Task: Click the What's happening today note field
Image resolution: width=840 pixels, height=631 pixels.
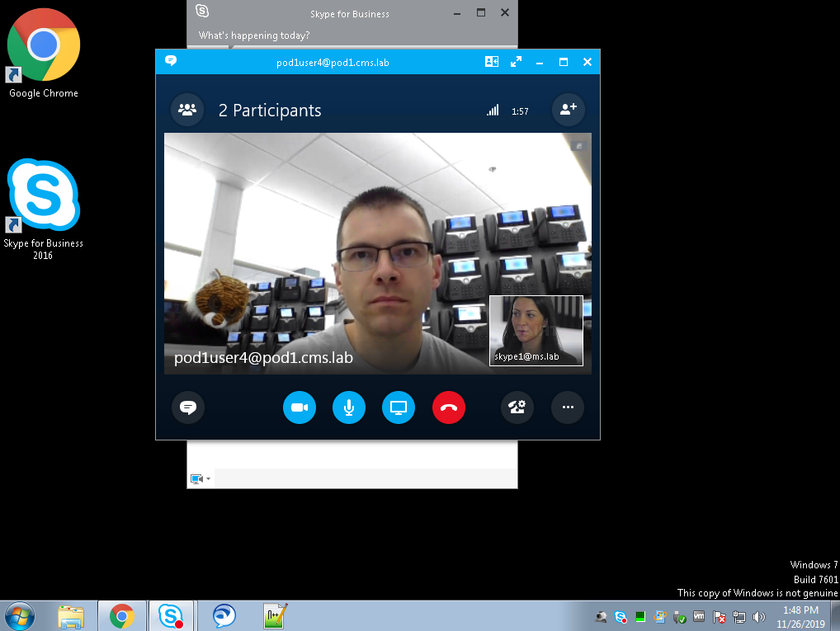Action: (254, 35)
